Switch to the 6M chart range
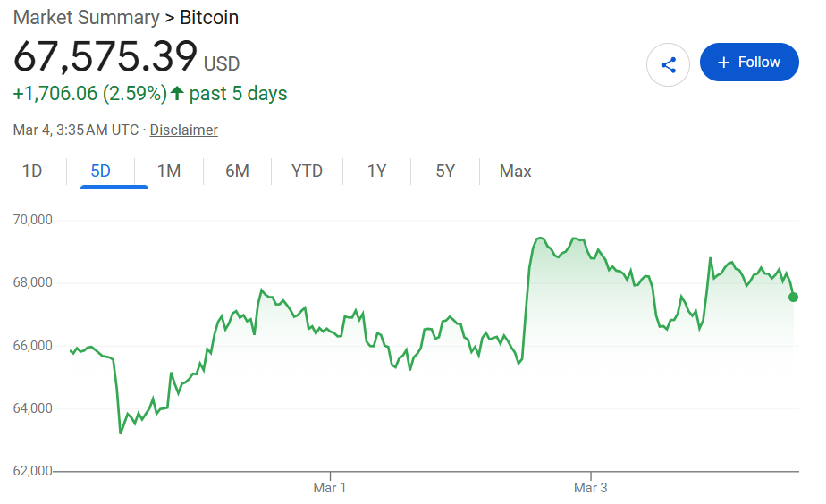Screen dimensions: 826x504 [237, 171]
